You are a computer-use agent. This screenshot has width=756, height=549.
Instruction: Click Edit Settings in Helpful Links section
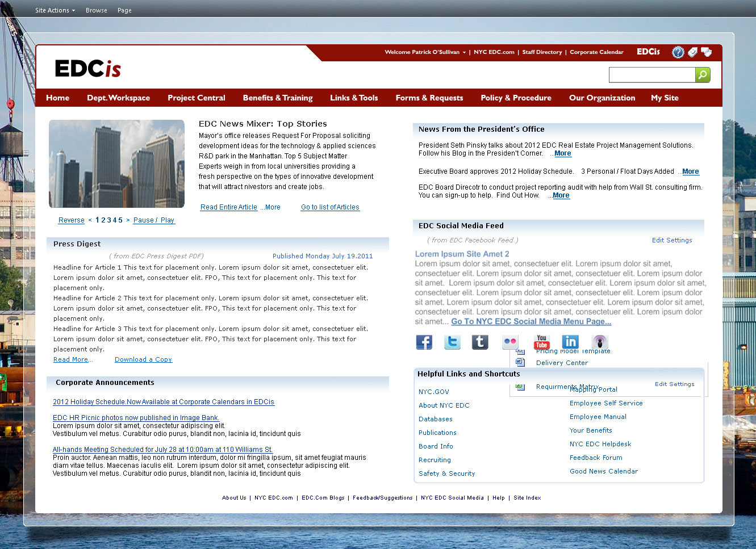click(x=675, y=384)
